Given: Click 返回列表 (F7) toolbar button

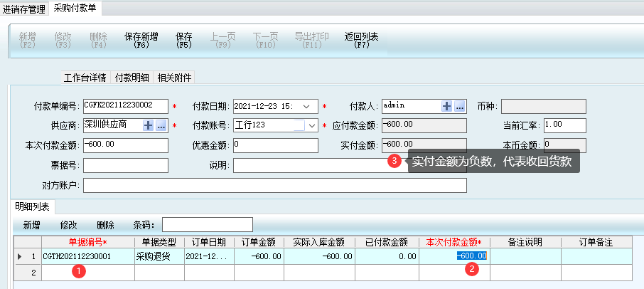Looking at the screenshot, I should pos(361,40).
